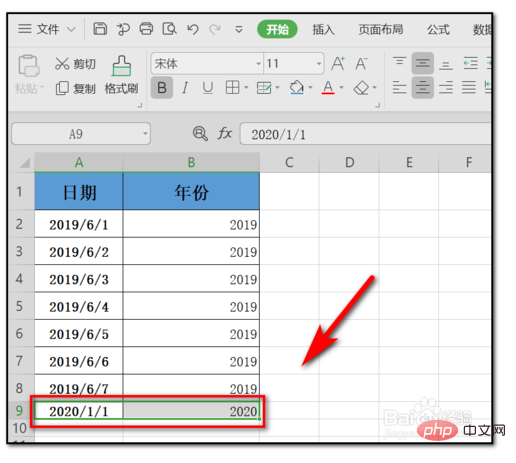Click the select-all corner triangle
Image resolution: width=516 pixels, height=463 pixels.
coord(24,163)
